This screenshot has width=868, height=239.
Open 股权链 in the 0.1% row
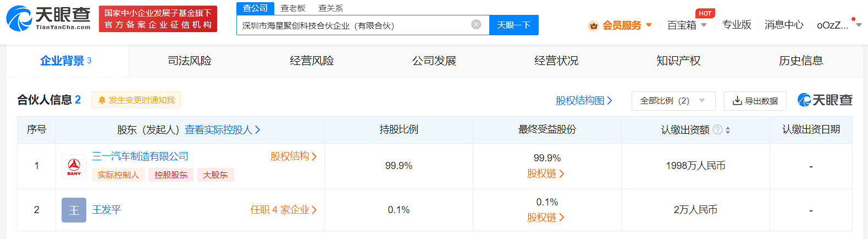[x=546, y=218]
